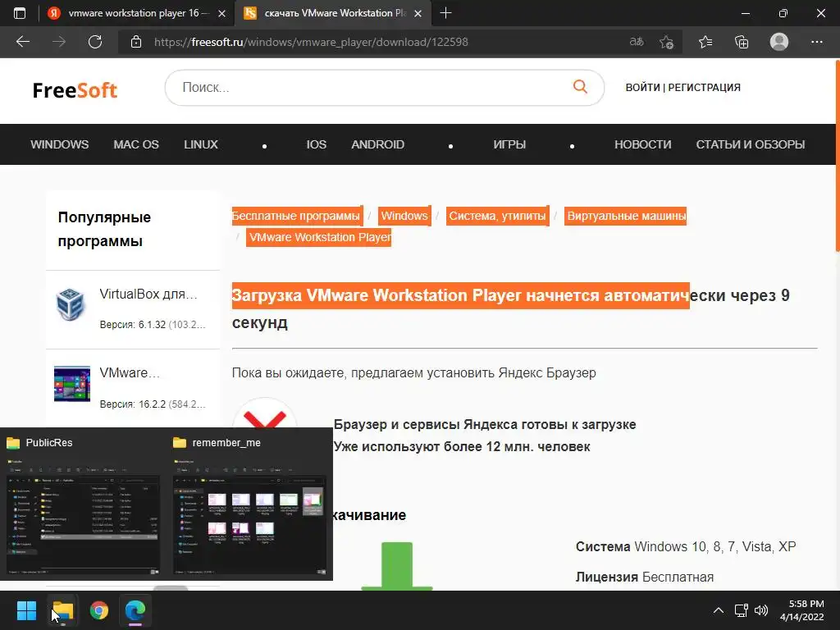Click the orange search magnifier icon
The image size is (840, 630).
(x=580, y=87)
